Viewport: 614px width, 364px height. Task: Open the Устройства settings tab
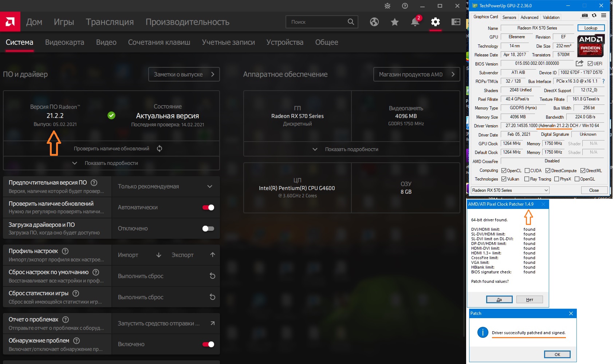coord(285,42)
